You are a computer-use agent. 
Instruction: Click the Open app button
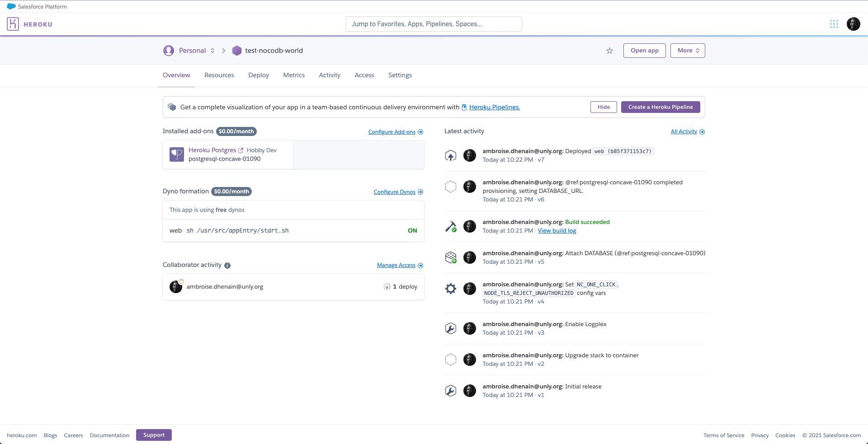[644, 51]
